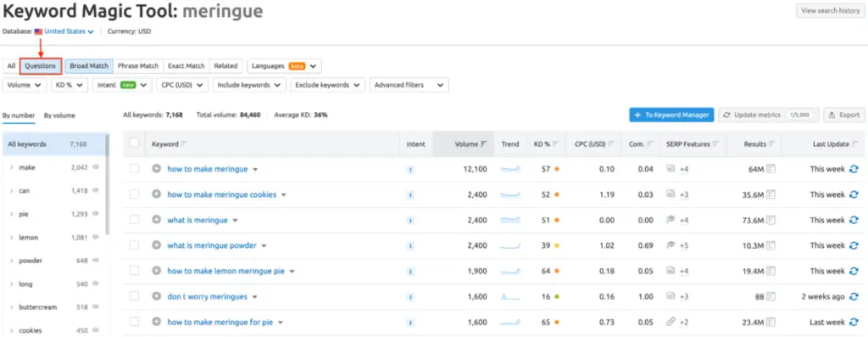Click the To Keyword Manager button
Screen dimensions: 868x337
[671, 115]
